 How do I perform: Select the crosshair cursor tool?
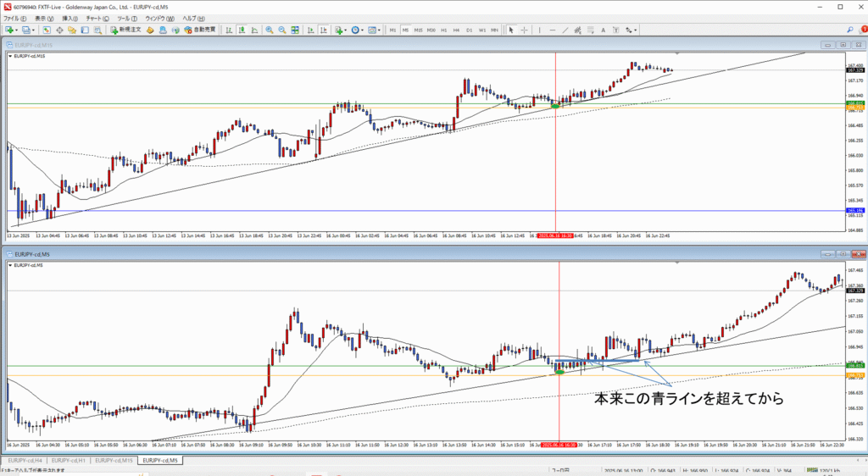[525, 30]
